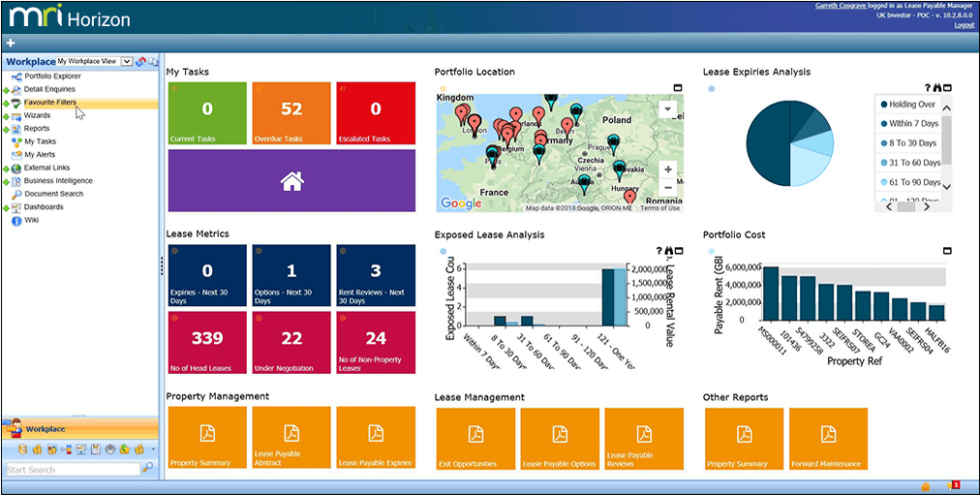Screen dimensions: 980x495
Task: Click the Wizards icon in the tree
Action: tap(16, 115)
